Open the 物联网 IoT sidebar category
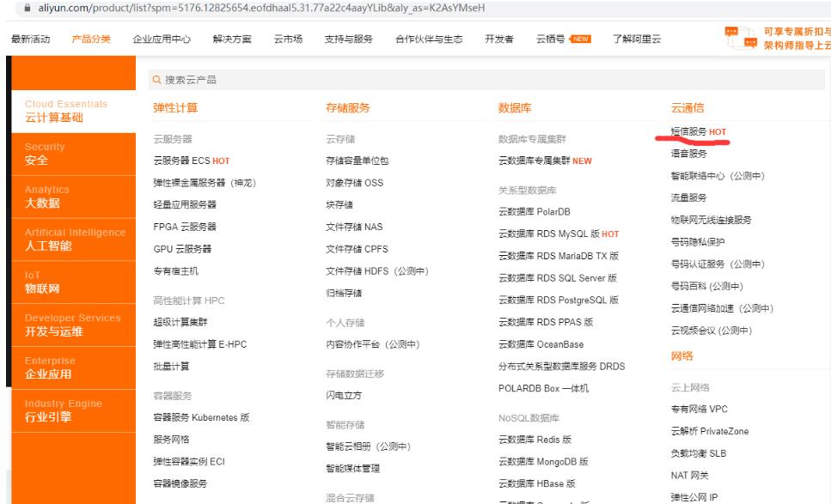The image size is (831, 504). coord(70,282)
